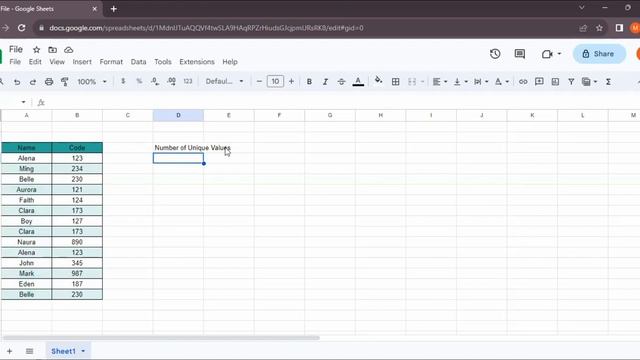Select column D header

click(x=178, y=115)
